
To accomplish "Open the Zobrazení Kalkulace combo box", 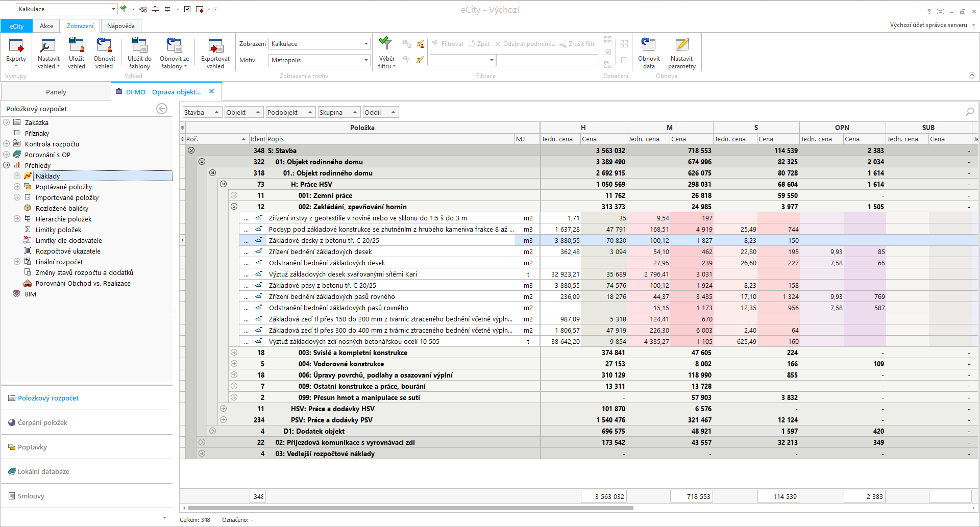I will pyautogui.click(x=320, y=44).
